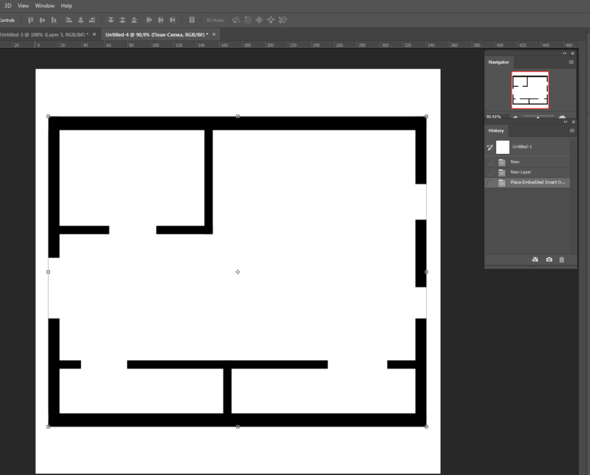Click the Navigator floor plan thumbnail
590x475 pixels.
530,90
